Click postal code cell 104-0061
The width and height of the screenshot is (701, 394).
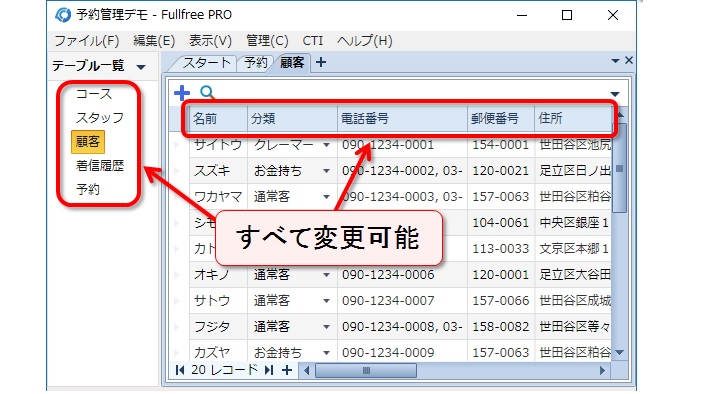coord(501,223)
